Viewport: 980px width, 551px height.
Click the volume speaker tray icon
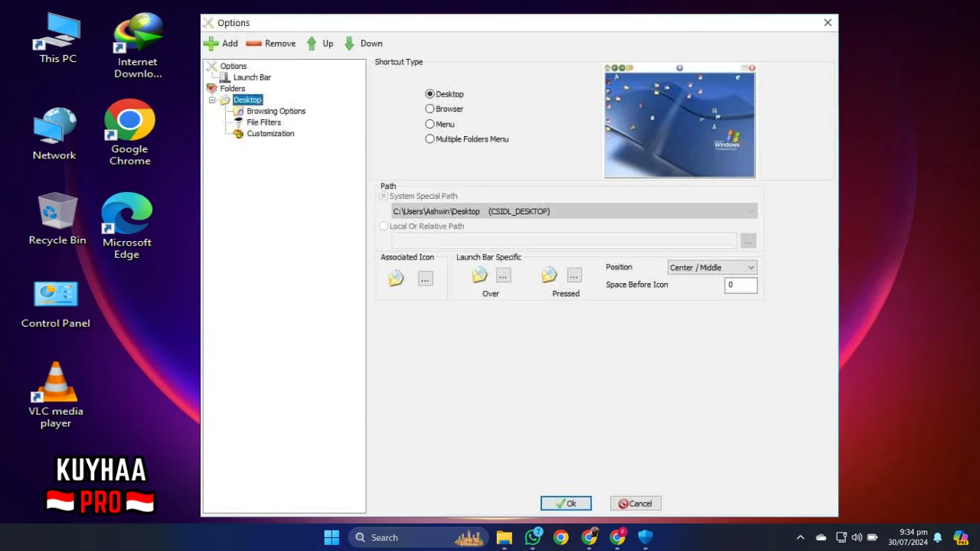pyautogui.click(x=857, y=537)
